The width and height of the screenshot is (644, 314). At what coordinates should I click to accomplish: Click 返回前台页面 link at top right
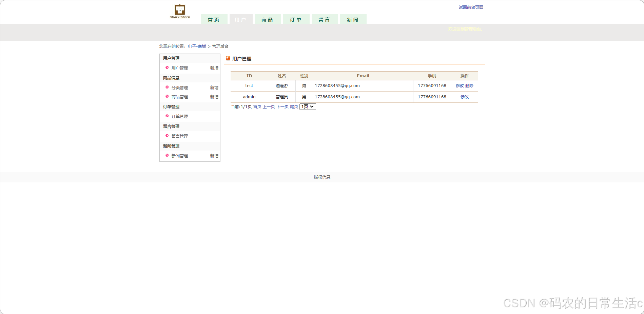click(471, 7)
